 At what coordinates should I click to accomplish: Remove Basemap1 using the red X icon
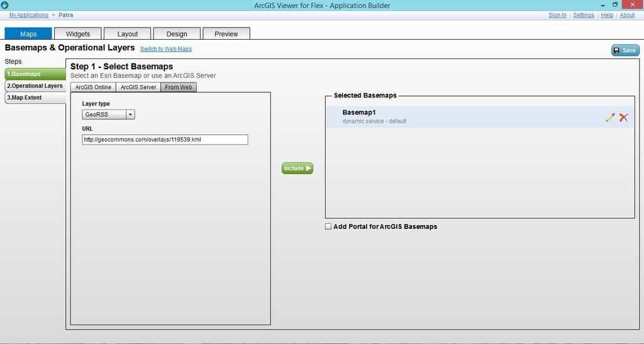coord(623,118)
